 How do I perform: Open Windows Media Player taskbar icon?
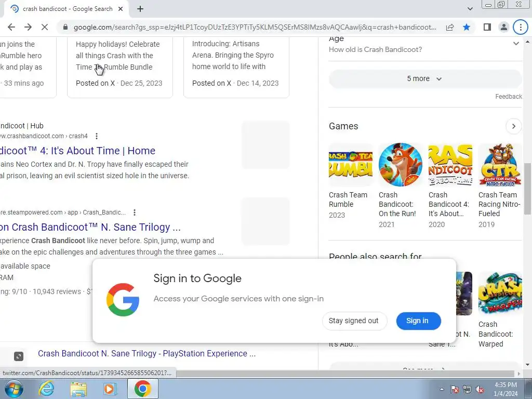point(110,389)
